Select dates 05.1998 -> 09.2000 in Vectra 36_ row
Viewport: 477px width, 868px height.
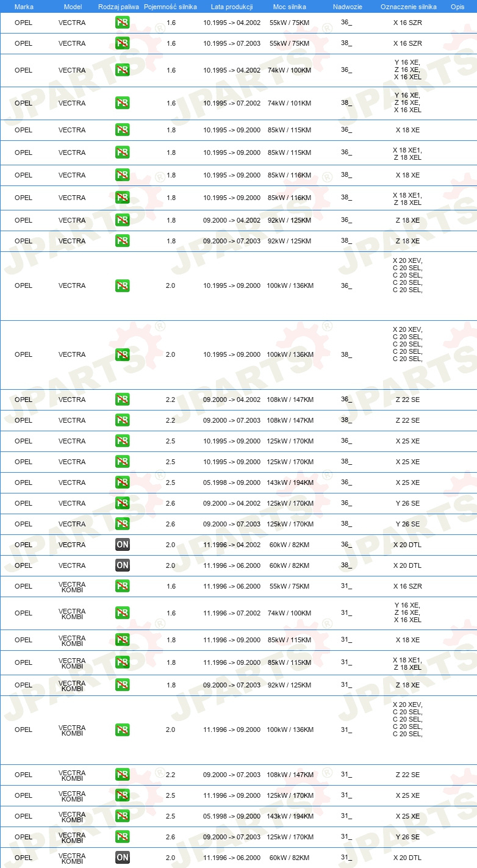tap(232, 482)
